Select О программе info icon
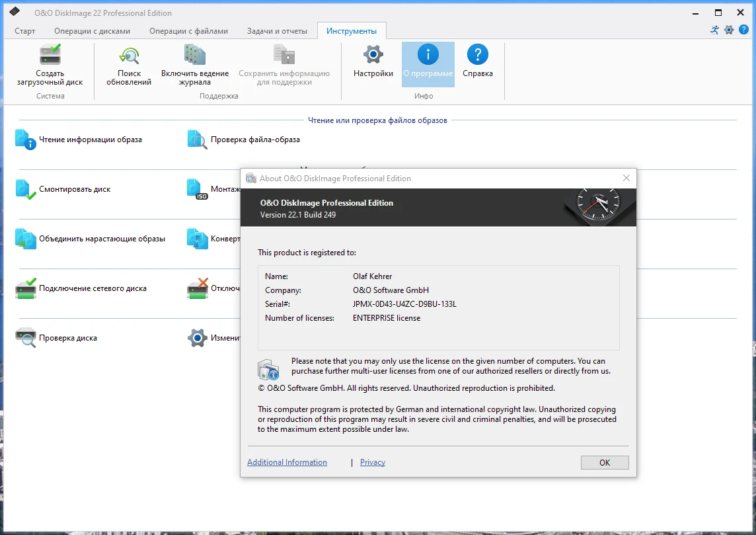This screenshot has height=535, width=756. [x=428, y=55]
